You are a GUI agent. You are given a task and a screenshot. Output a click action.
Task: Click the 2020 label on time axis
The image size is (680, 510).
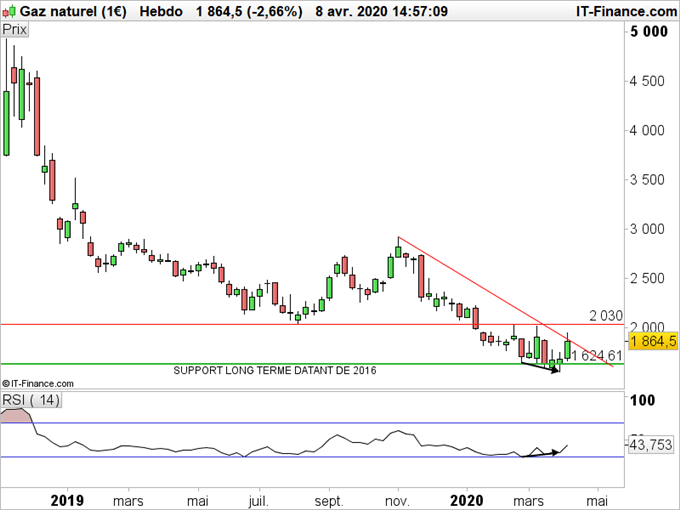(467, 501)
